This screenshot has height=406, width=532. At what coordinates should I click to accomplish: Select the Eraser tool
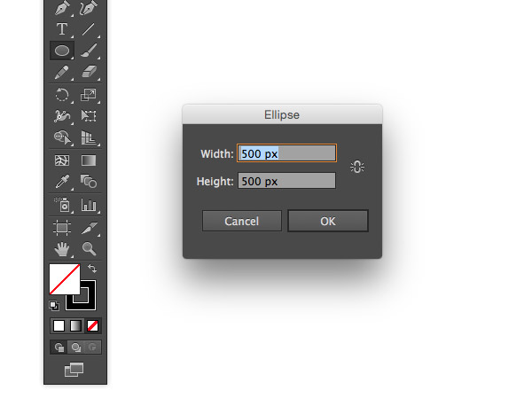coord(88,73)
